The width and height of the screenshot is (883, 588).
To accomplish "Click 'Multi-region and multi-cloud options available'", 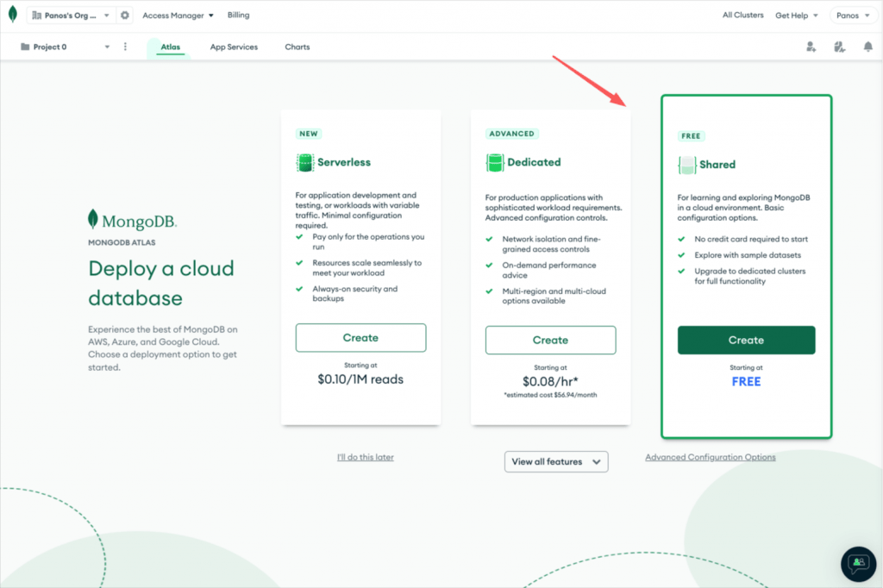I will pyautogui.click(x=554, y=296).
